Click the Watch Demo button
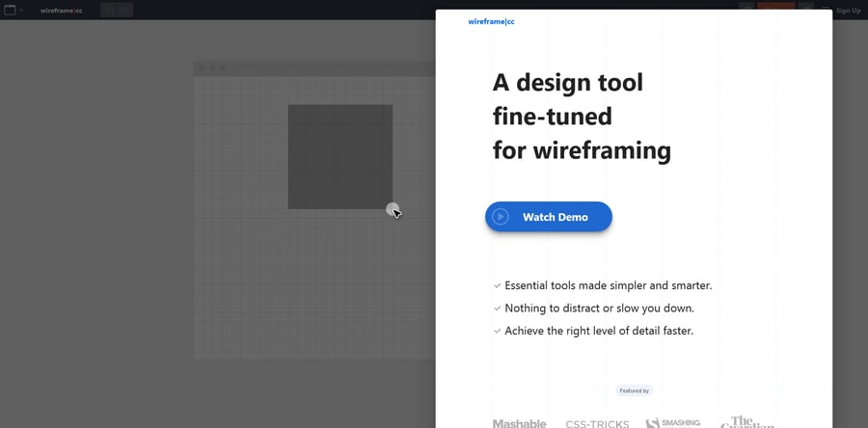 [x=549, y=217]
